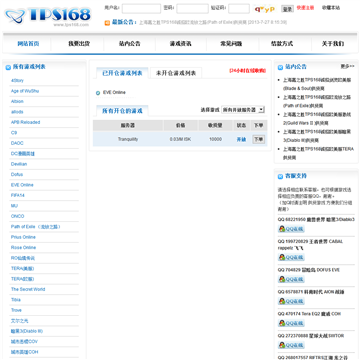Viewport: 360px width, 360px height.
Task: Open Age of WuShu in the game list
Action: point(25,91)
